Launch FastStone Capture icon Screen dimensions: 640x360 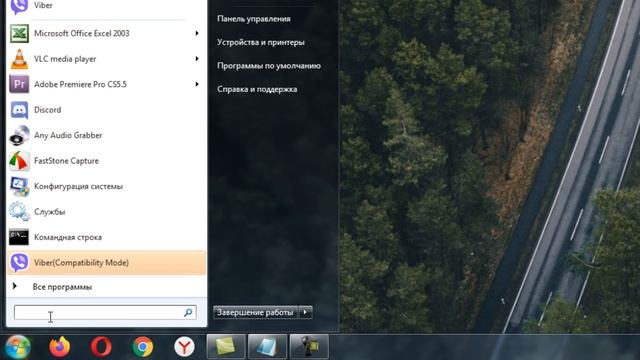pos(19,161)
